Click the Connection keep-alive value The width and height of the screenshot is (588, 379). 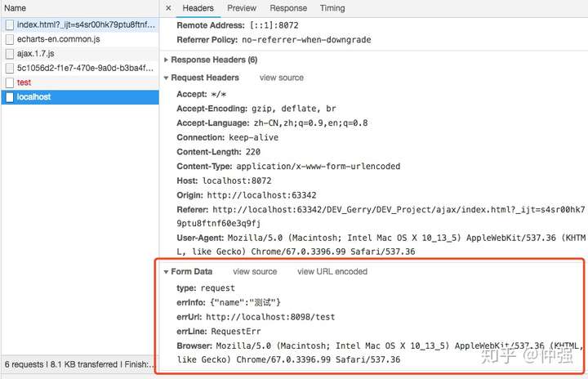click(253, 137)
